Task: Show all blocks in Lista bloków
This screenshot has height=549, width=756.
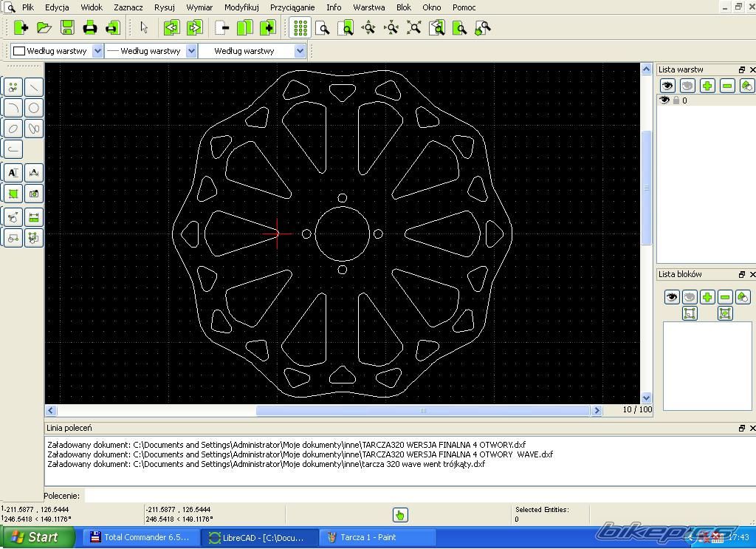Action: (x=672, y=297)
